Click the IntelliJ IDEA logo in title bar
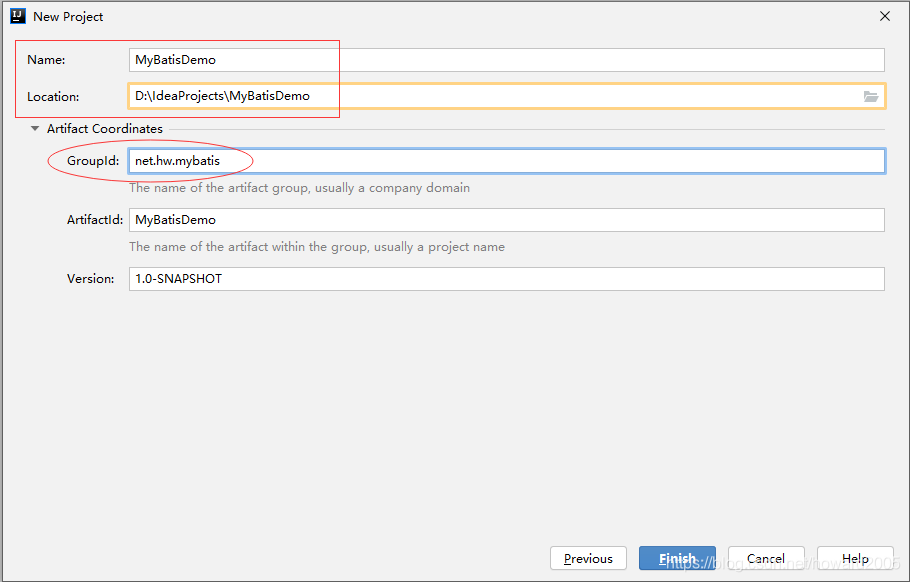Viewport: 910px width, 582px height. click(x=18, y=16)
